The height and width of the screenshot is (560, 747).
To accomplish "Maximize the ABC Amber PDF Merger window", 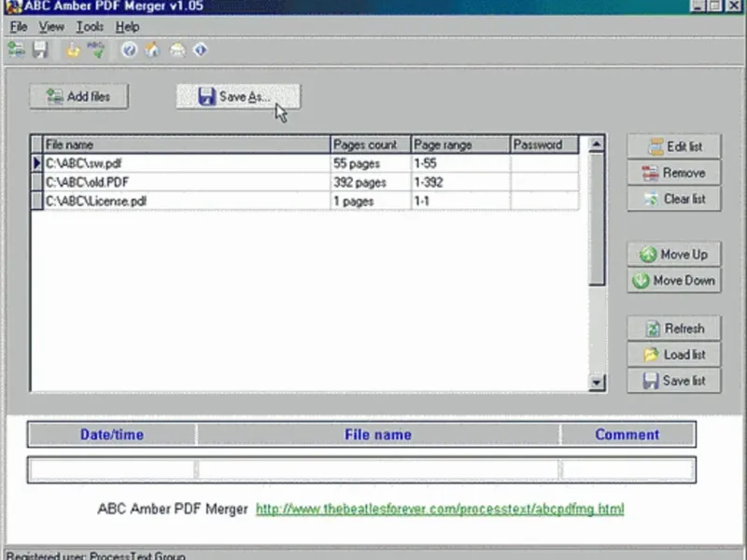I will click(x=715, y=6).
